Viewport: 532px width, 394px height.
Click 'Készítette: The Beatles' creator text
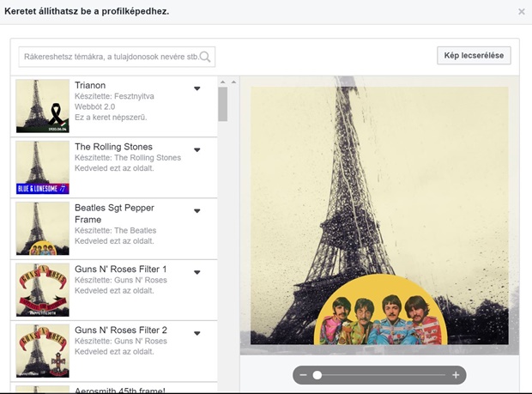tap(115, 230)
